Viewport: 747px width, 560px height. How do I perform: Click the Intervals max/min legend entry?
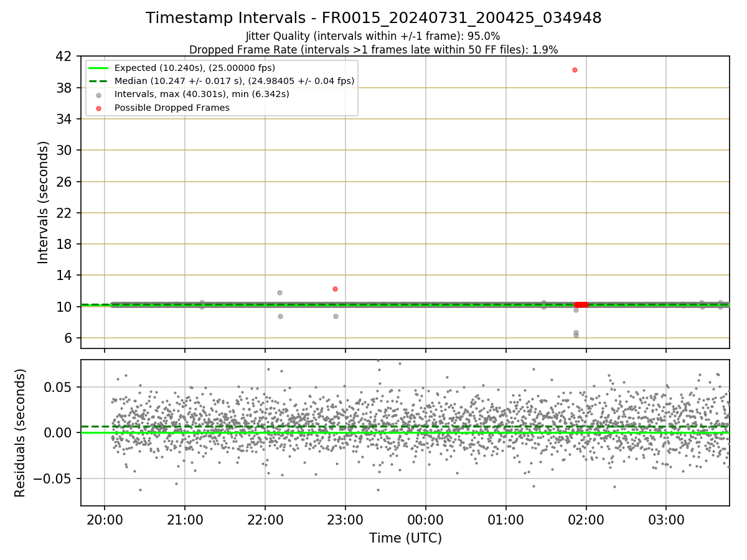point(193,95)
